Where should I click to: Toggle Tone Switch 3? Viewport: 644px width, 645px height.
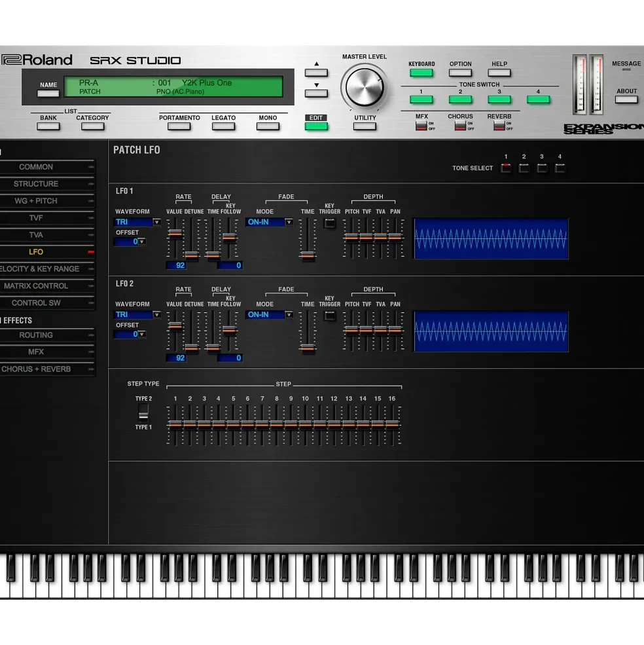pos(499,100)
